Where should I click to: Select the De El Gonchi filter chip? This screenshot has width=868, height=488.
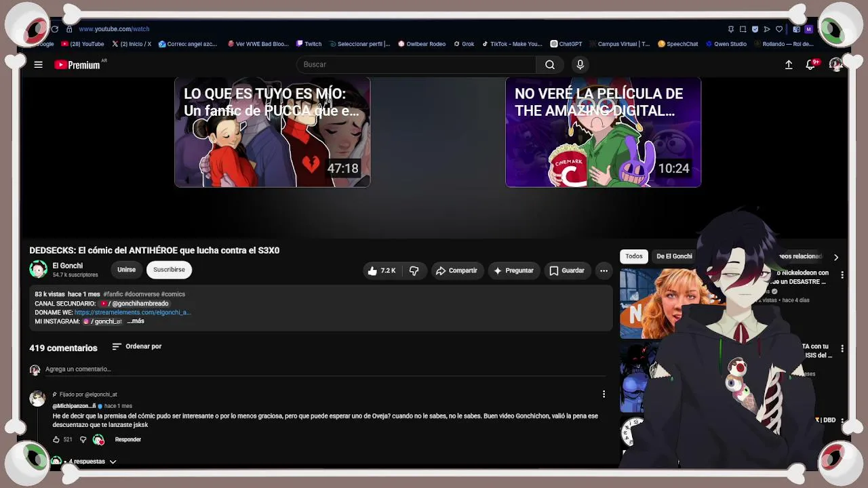pyautogui.click(x=674, y=256)
